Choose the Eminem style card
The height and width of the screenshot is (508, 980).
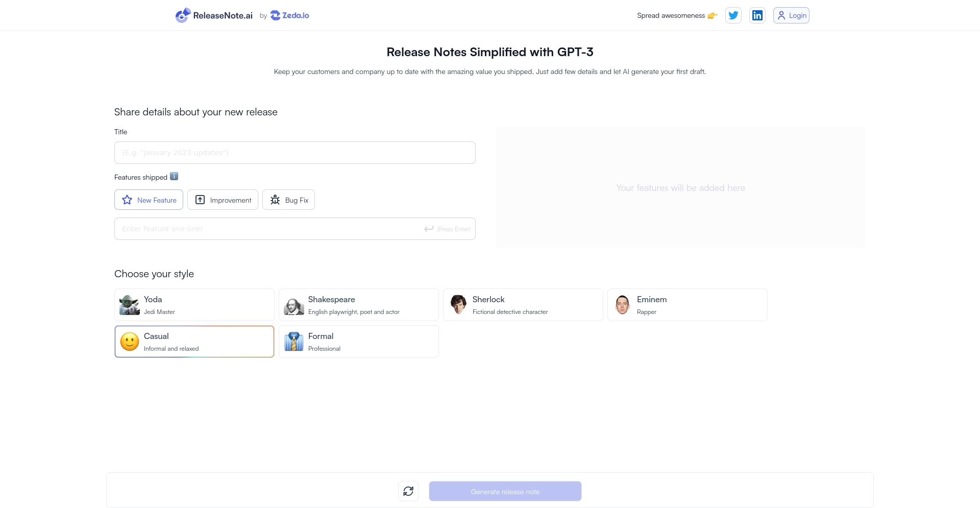click(688, 305)
